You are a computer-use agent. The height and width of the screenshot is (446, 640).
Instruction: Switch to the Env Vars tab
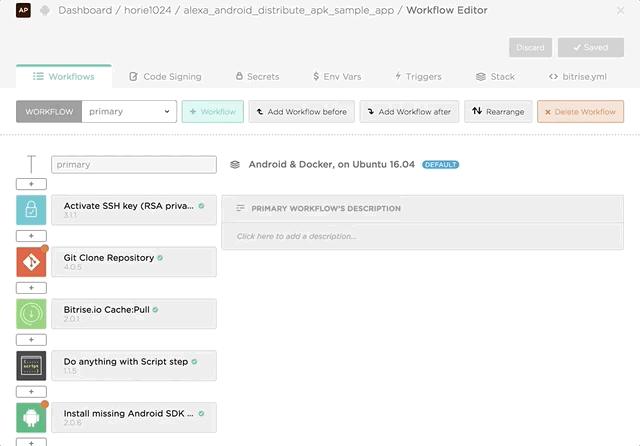click(337, 76)
